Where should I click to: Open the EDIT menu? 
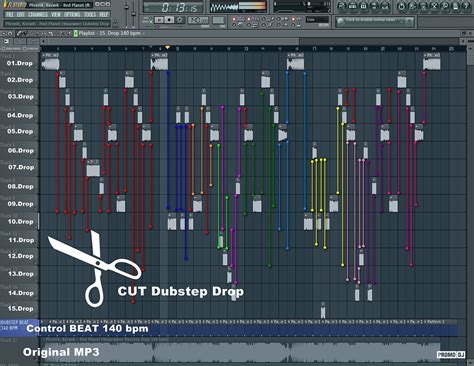[21, 15]
